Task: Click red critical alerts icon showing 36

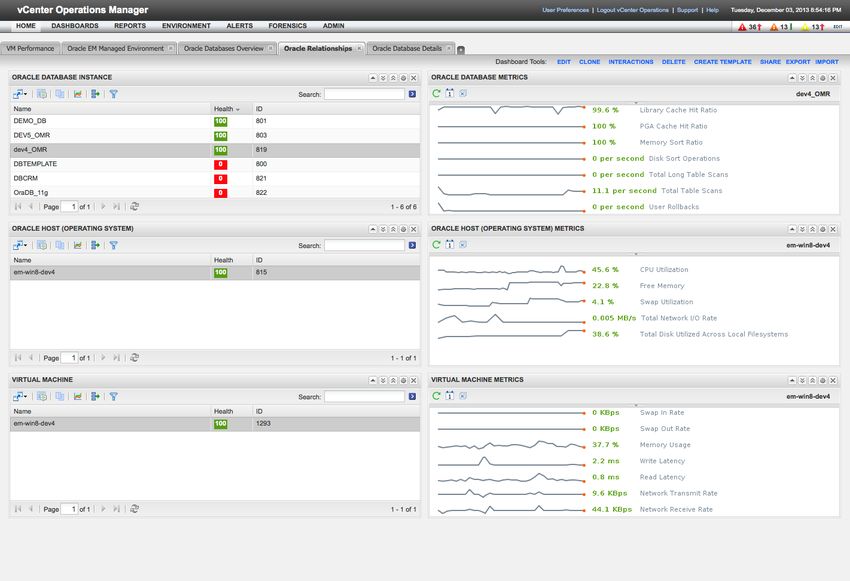Action: tap(742, 27)
